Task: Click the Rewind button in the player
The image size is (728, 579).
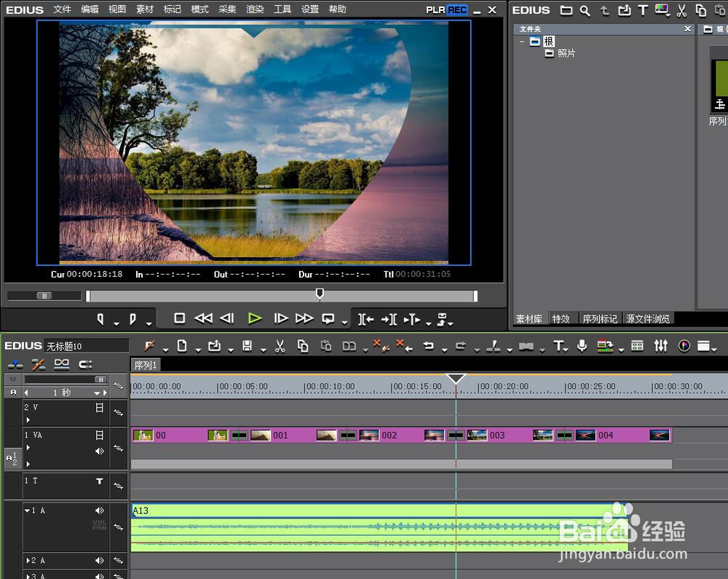Action: click(203, 318)
